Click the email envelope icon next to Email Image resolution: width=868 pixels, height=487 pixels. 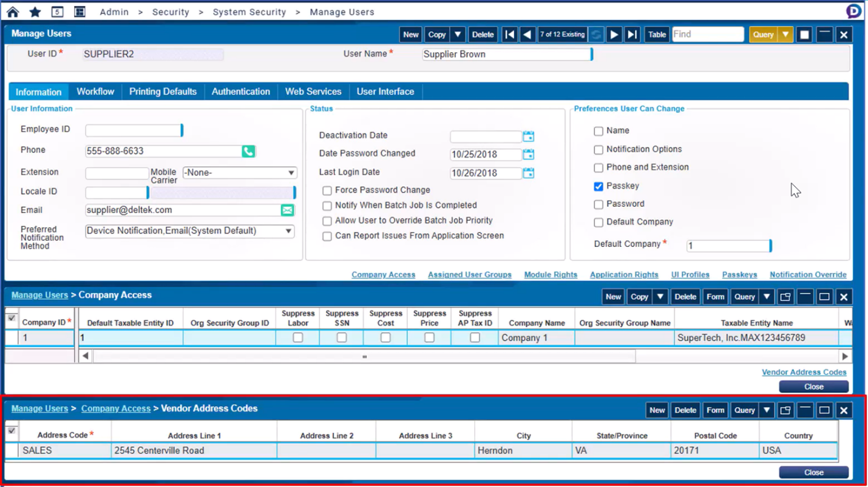(x=287, y=210)
